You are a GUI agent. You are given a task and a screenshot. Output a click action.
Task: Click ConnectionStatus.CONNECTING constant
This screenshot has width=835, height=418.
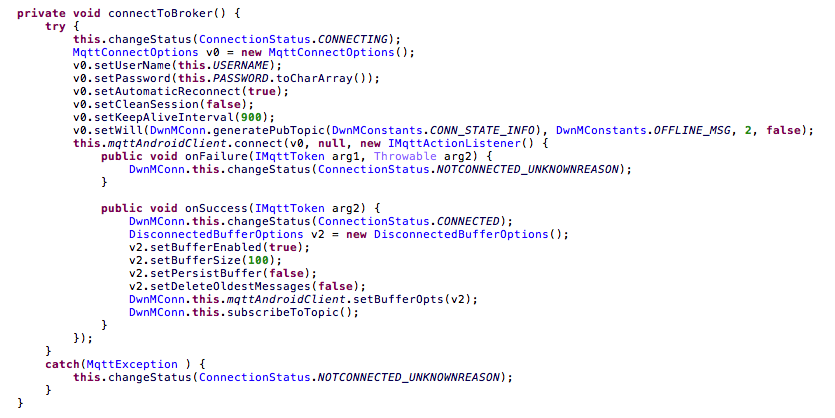pos(293,39)
